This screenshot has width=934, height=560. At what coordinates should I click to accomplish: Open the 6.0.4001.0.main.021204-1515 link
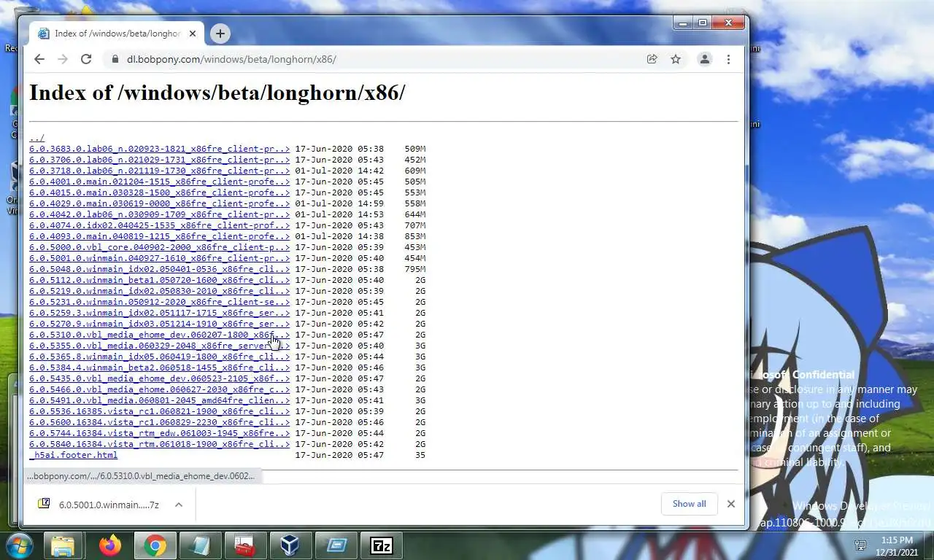coord(159,182)
